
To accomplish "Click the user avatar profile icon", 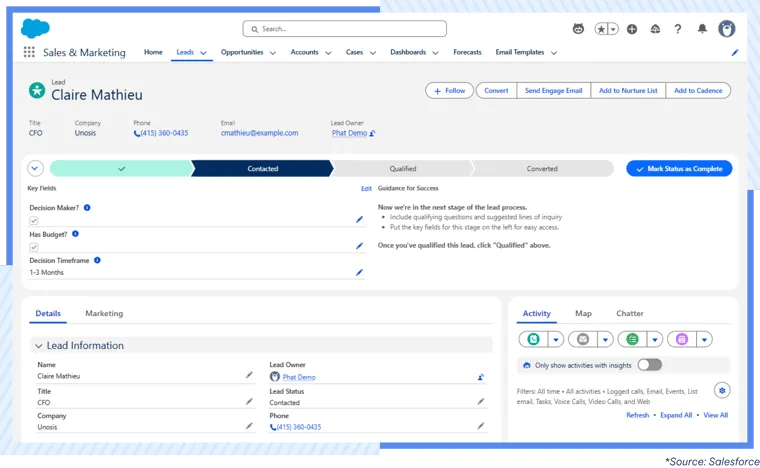I will tap(727, 29).
